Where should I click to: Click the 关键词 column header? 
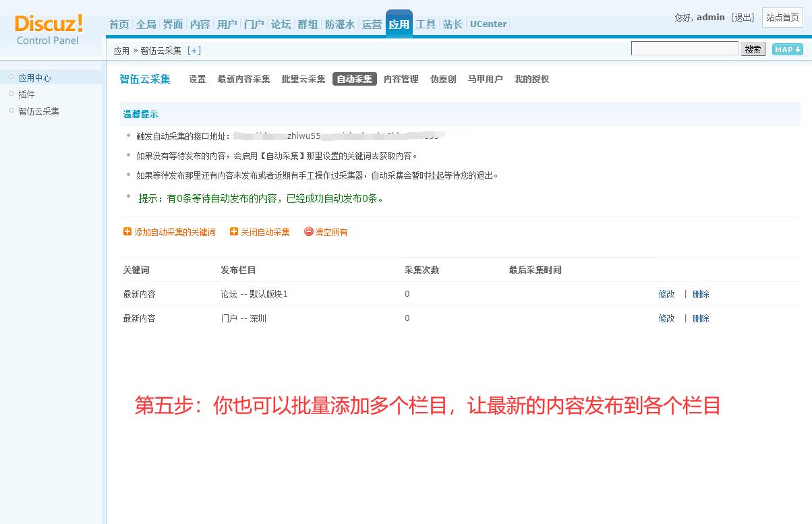pos(136,270)
